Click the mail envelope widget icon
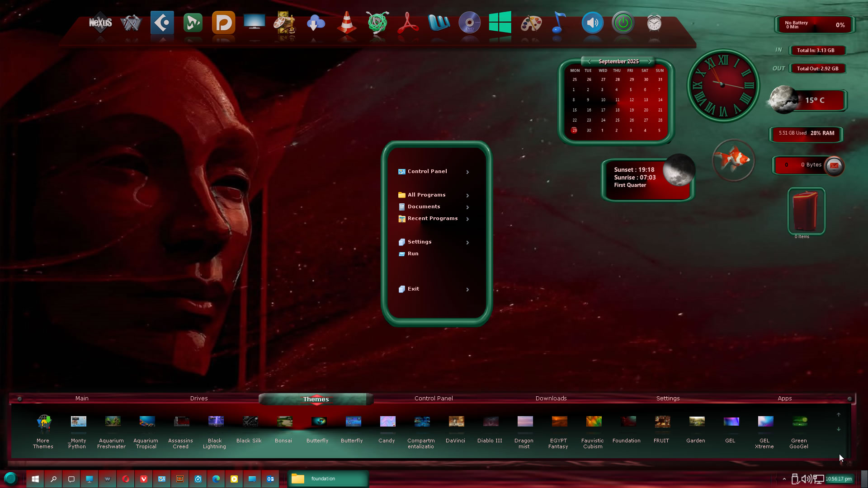Viewport: 868px width, 488px height. tap(834, 165)
